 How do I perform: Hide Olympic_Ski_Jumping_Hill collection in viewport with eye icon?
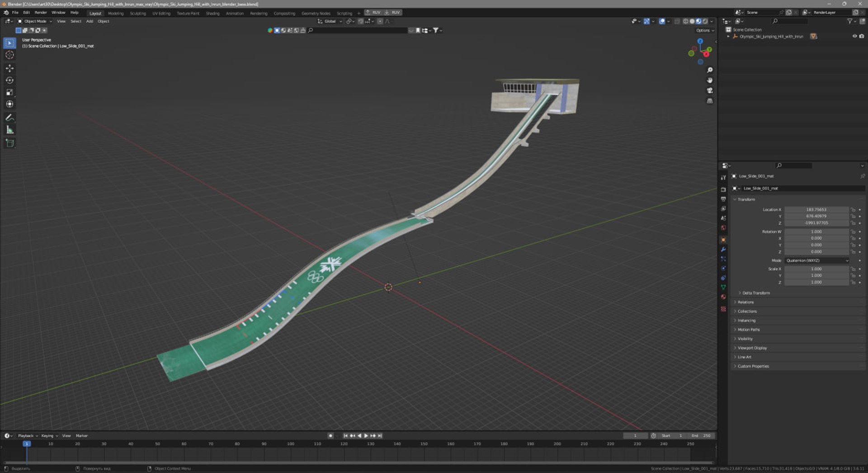(x=854, y=36)
